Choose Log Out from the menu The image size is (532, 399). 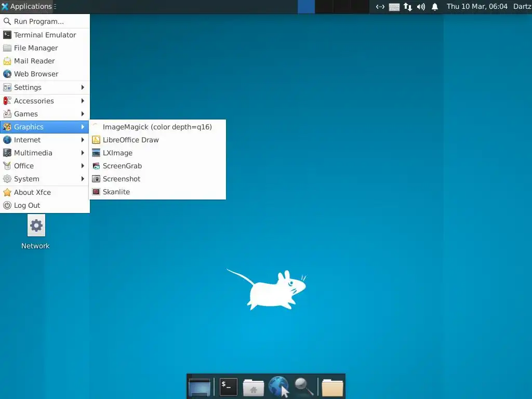tap(45, 205)
